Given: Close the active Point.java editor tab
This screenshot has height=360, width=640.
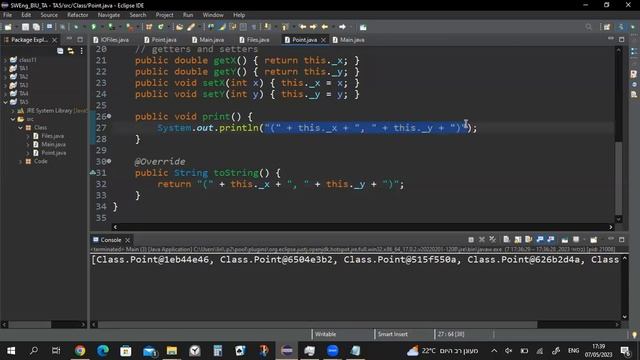Looking at the screenshot, I should 323,40.
